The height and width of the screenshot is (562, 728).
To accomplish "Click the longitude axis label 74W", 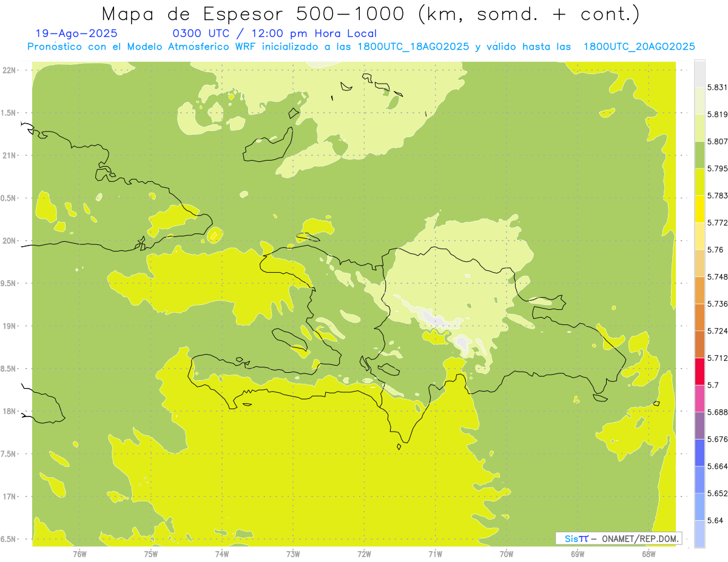I will [x=222, y=554].
